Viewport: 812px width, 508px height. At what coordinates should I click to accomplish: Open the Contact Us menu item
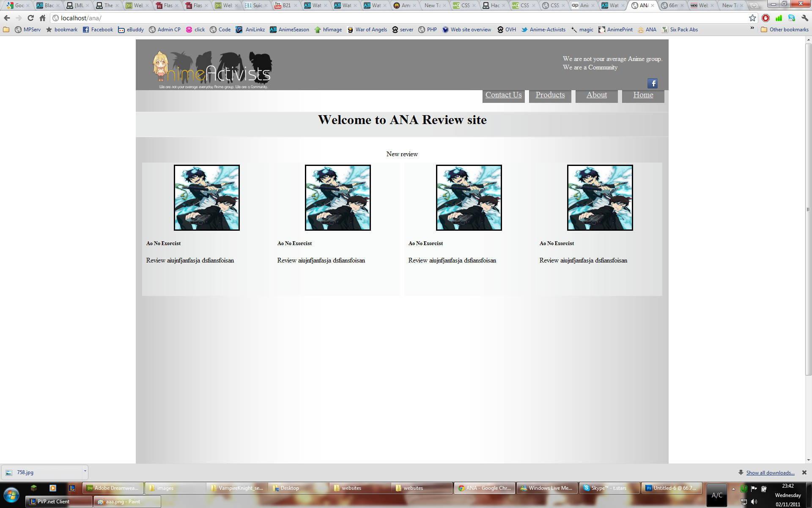point(503,95)
